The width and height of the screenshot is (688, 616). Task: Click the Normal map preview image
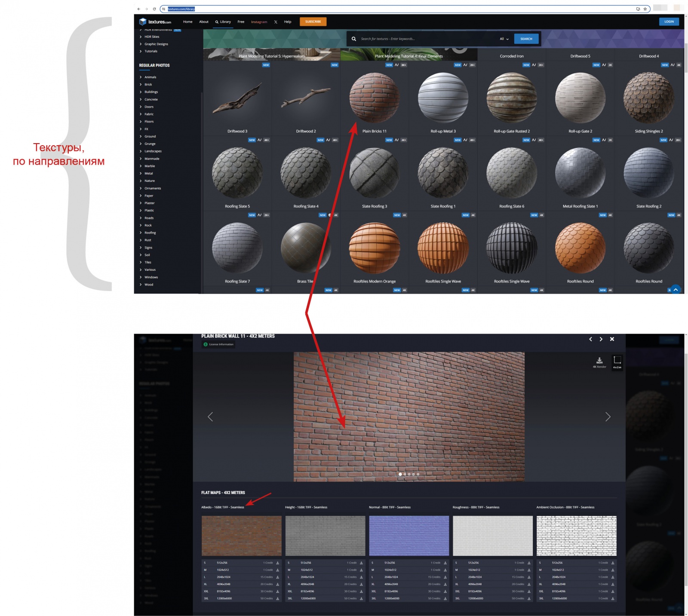409,536
